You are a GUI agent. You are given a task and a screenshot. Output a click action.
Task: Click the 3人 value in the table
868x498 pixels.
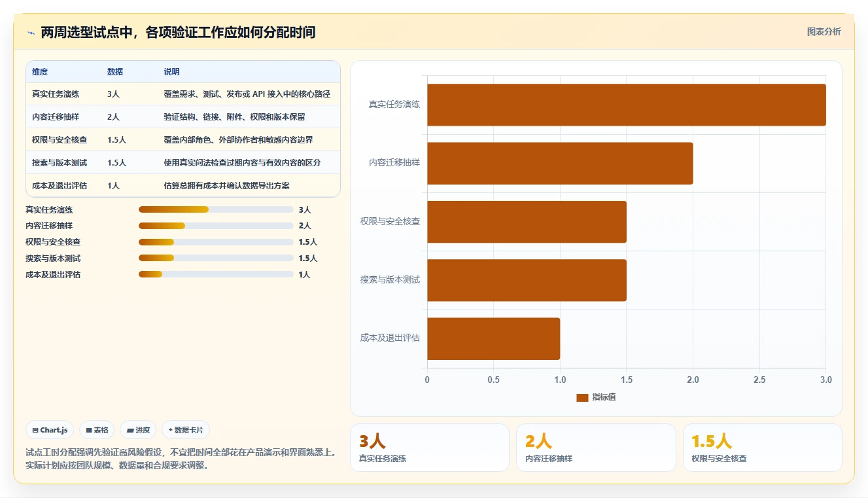[113, 94]
